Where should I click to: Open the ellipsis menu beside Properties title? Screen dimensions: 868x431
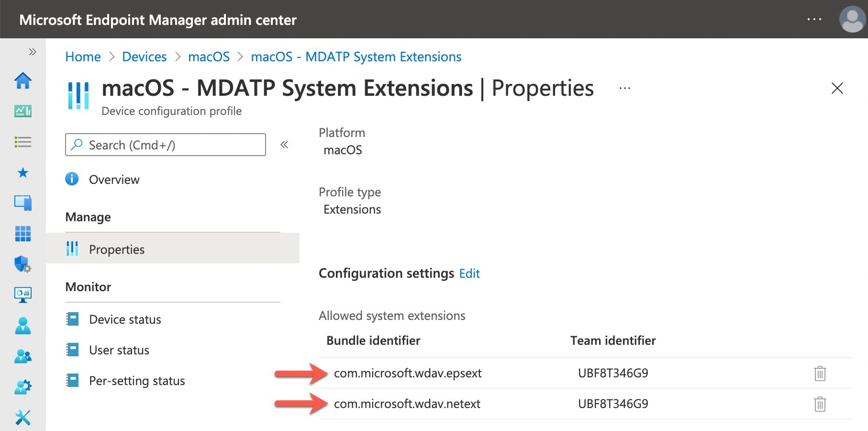[624, 89]
